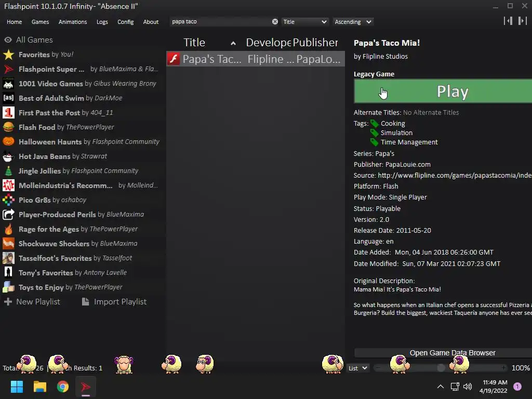Click the Simulation tag label
Viewport: 532px width, 399px height.
396,132
